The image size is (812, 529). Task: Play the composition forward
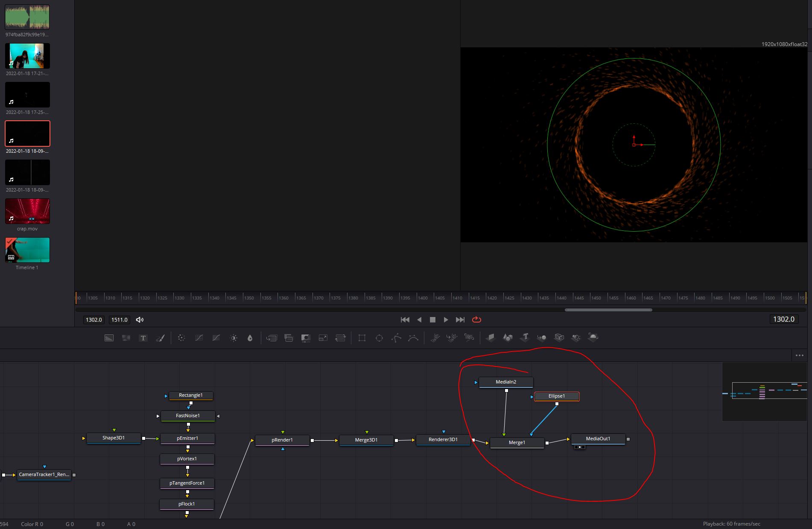446,320
